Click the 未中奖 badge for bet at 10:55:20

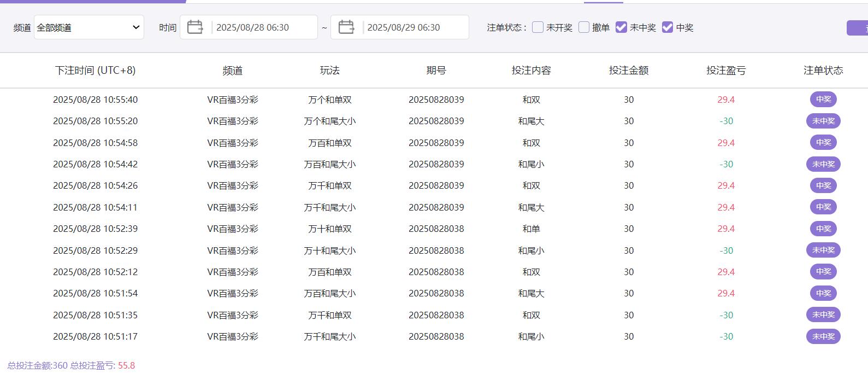point(823,121)
